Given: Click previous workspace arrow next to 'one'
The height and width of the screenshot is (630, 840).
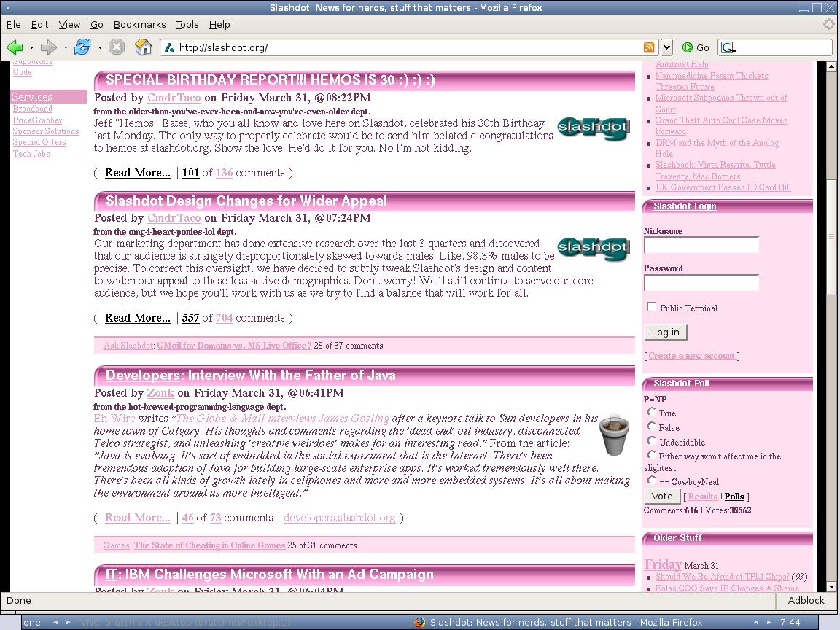Looking at the screenshot, I should [x=55, y=622].
